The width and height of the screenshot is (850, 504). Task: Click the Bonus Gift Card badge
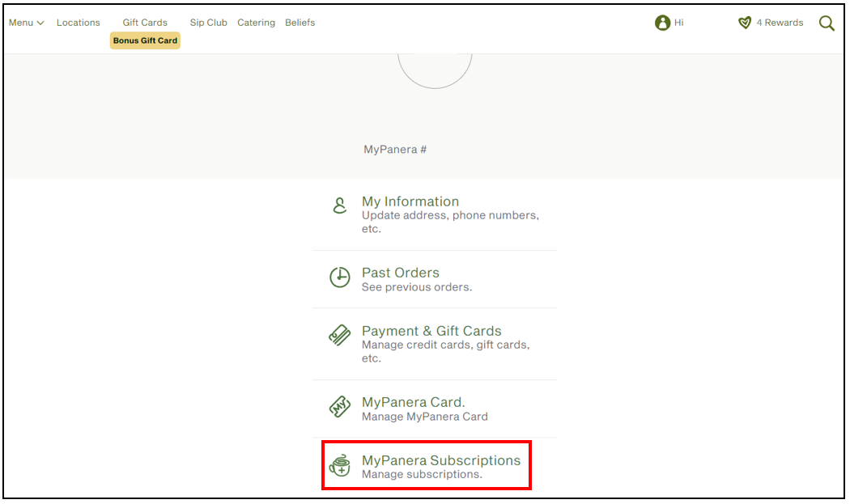pyautogui.click(x=145, y=40)
